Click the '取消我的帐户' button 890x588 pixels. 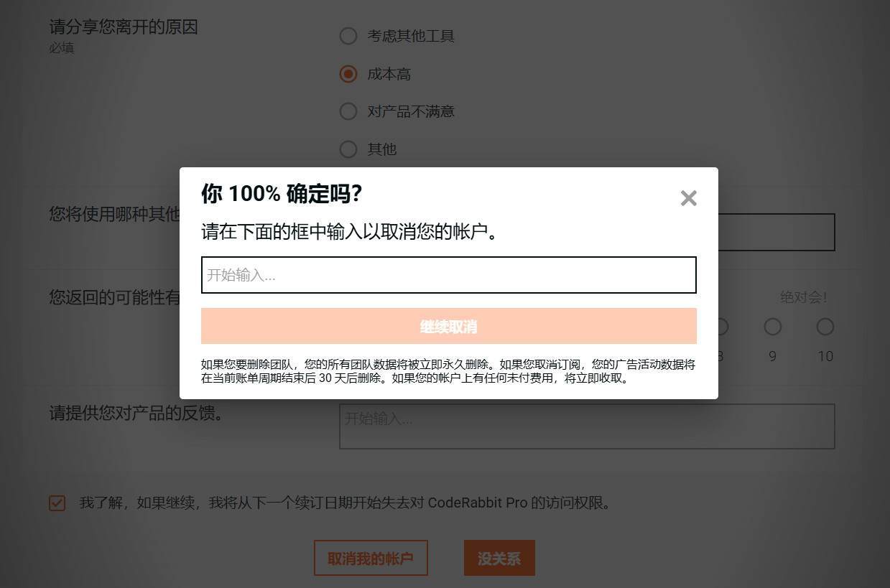(x=371, y=558)
